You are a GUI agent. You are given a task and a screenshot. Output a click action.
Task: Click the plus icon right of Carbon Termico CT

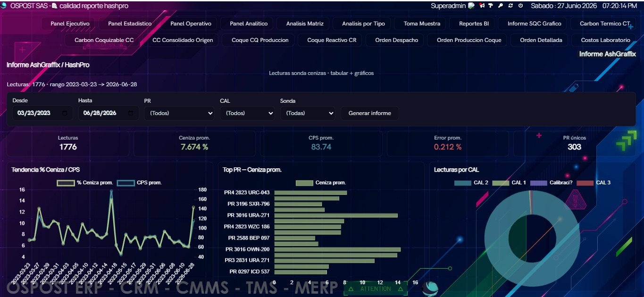pyautogui.click(x=631, y=27)
